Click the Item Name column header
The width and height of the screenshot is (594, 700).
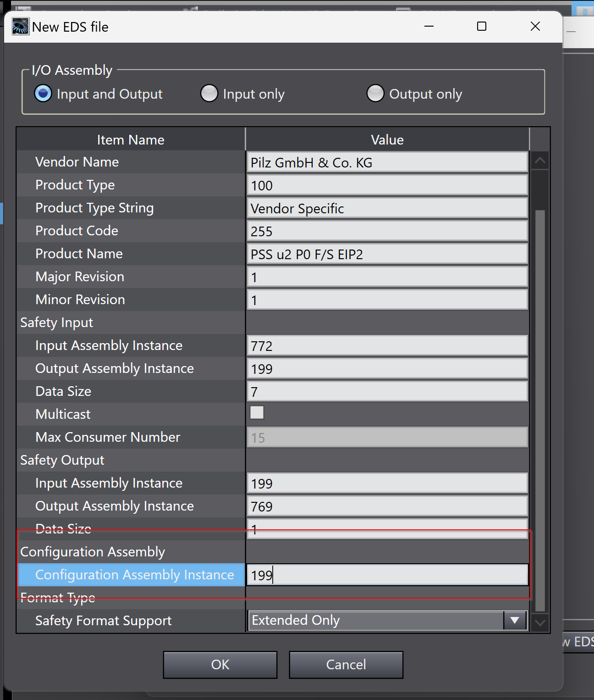pyautogui.click(x=131, y=139)
